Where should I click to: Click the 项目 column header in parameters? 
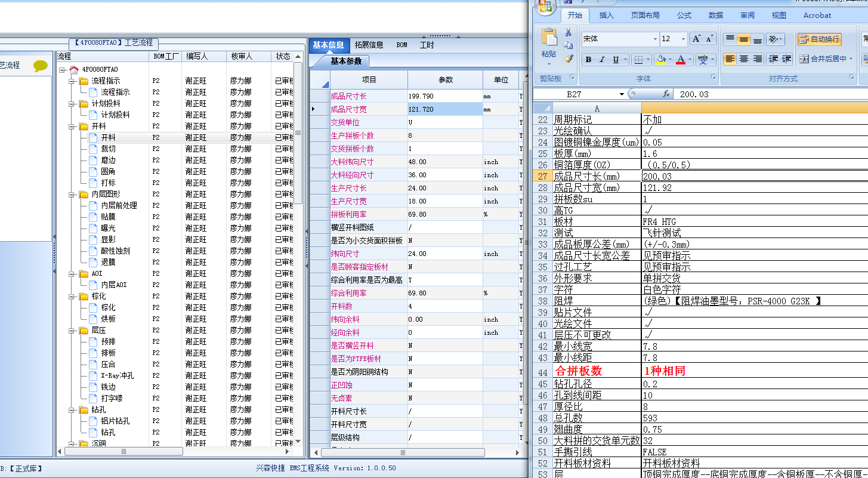click(x=369, y=79)
